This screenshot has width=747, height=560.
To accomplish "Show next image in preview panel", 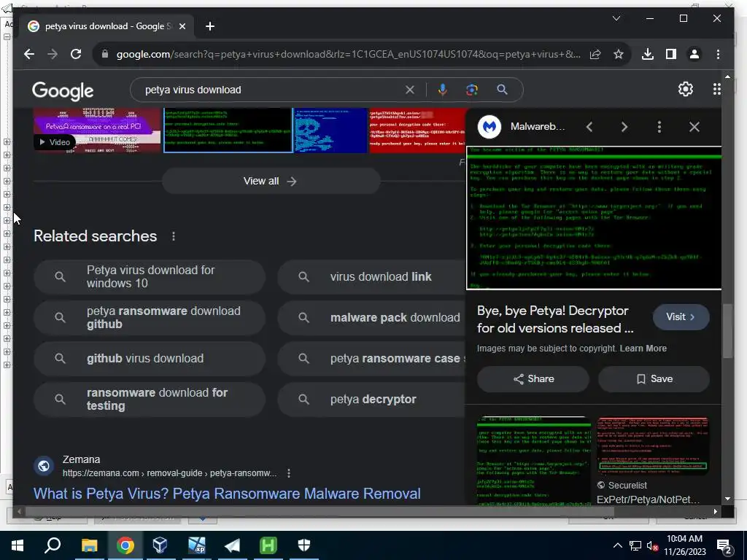I will click(x=624, y=127).
